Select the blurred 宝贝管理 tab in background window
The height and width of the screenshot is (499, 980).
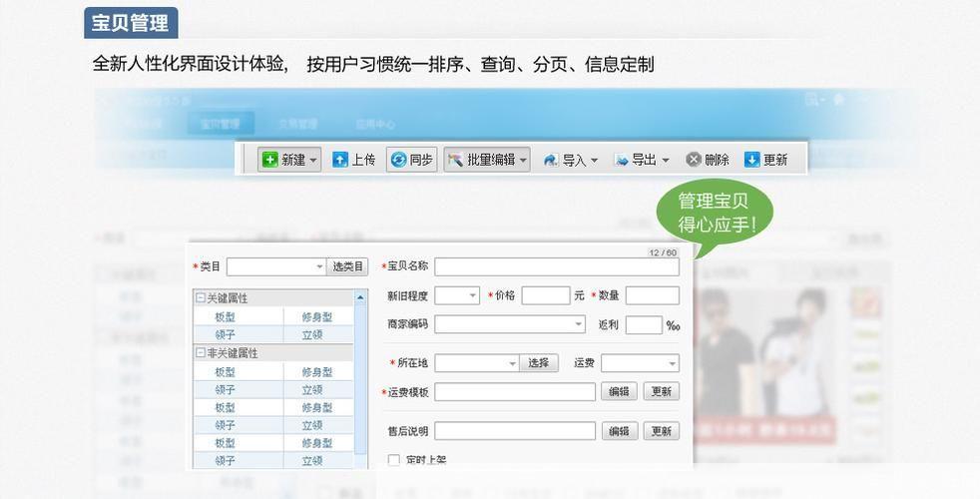221,124
